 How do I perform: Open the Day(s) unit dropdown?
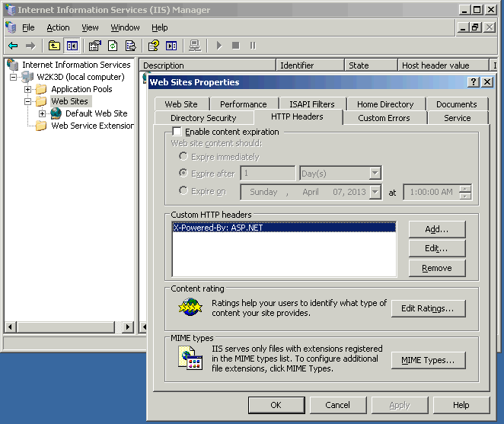point(375,174)
